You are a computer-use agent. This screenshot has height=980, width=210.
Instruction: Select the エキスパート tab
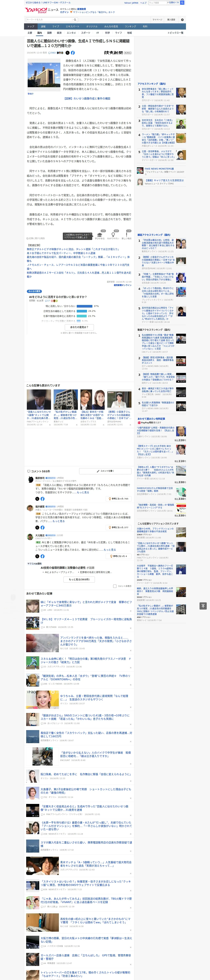pos(72,27)
